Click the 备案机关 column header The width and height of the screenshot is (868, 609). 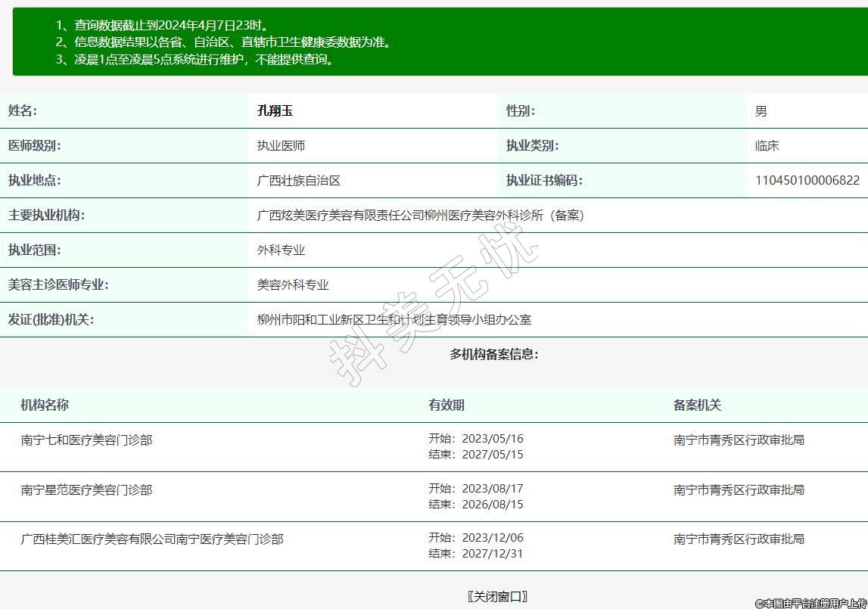pos(697,405)
